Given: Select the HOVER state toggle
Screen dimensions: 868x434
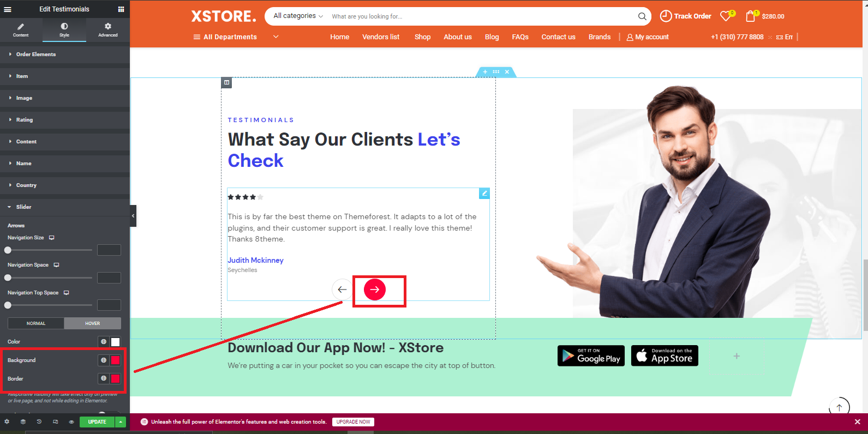Looking at the screenshot, I should pyautogui.click(x=93, y=323).
